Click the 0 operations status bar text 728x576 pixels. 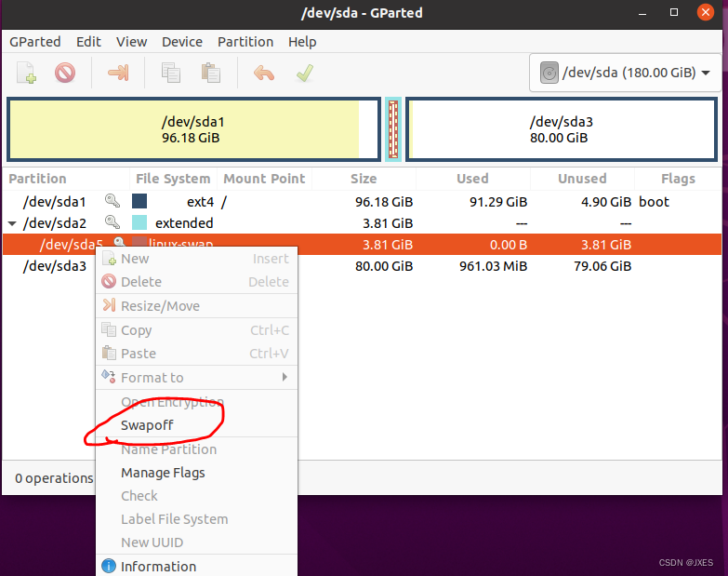[x=54, y=478]
